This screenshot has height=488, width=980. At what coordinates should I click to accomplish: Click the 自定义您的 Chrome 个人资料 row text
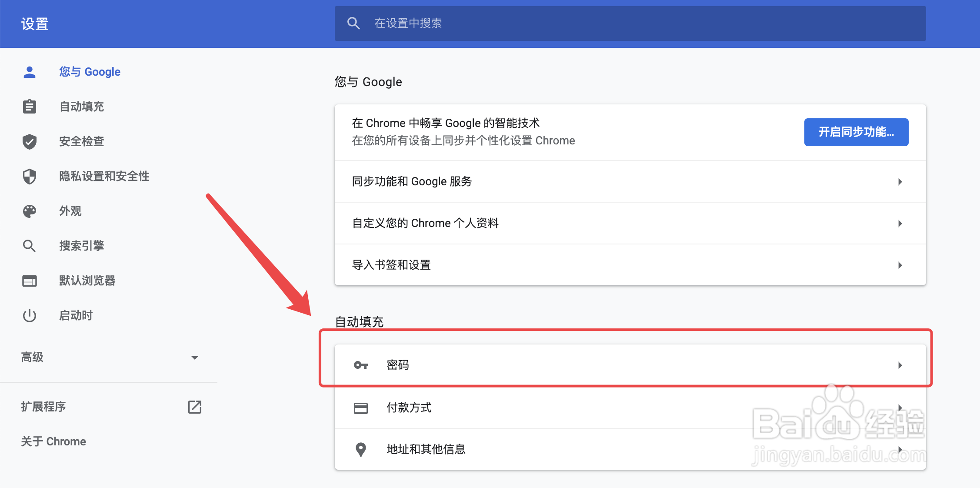pos(425,223)
